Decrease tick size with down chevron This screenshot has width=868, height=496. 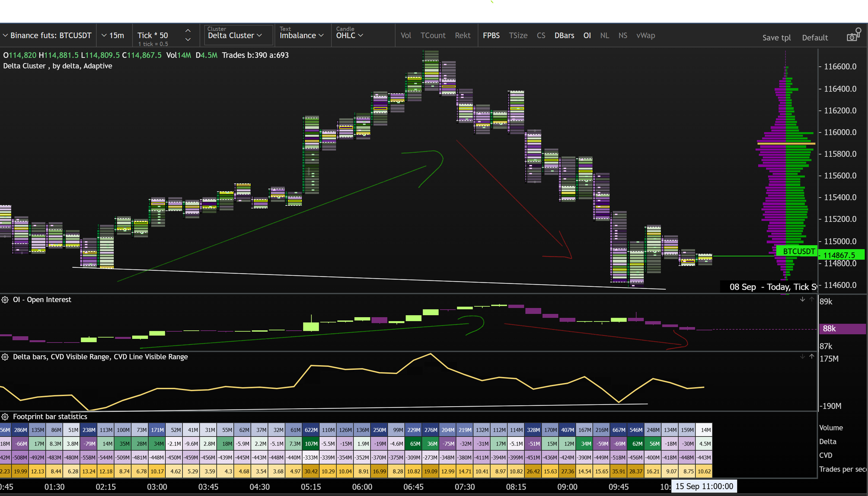(x=188, y=40)
